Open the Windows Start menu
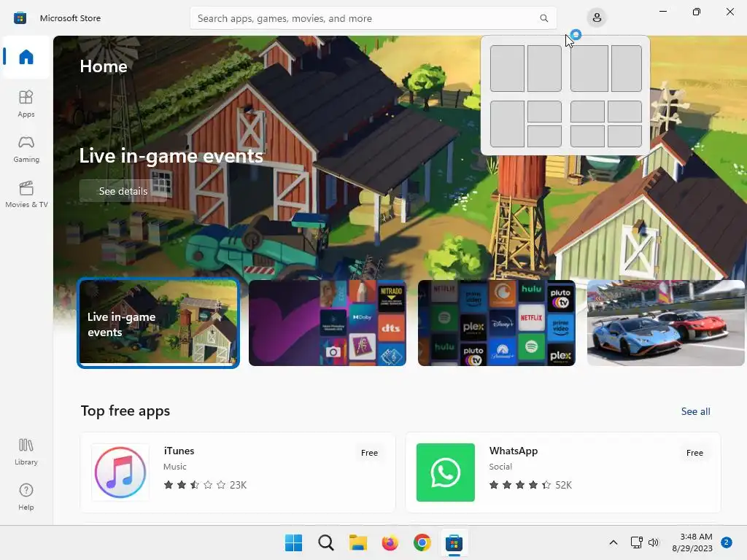Image resolution: width=747 pixels, height=560 pixels. tap(293, 542)
